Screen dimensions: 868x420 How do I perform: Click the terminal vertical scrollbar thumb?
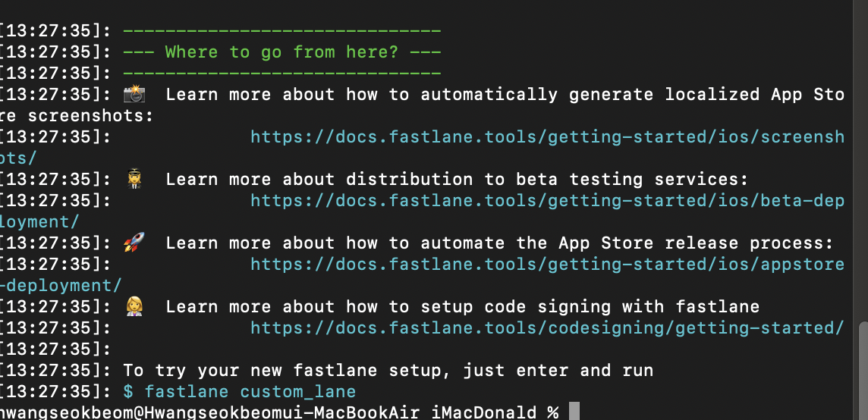tap(863, 371)
